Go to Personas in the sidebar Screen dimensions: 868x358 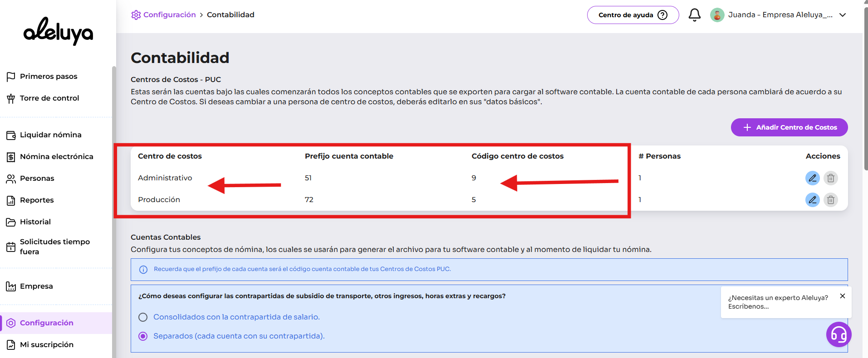tap(37, 179)
